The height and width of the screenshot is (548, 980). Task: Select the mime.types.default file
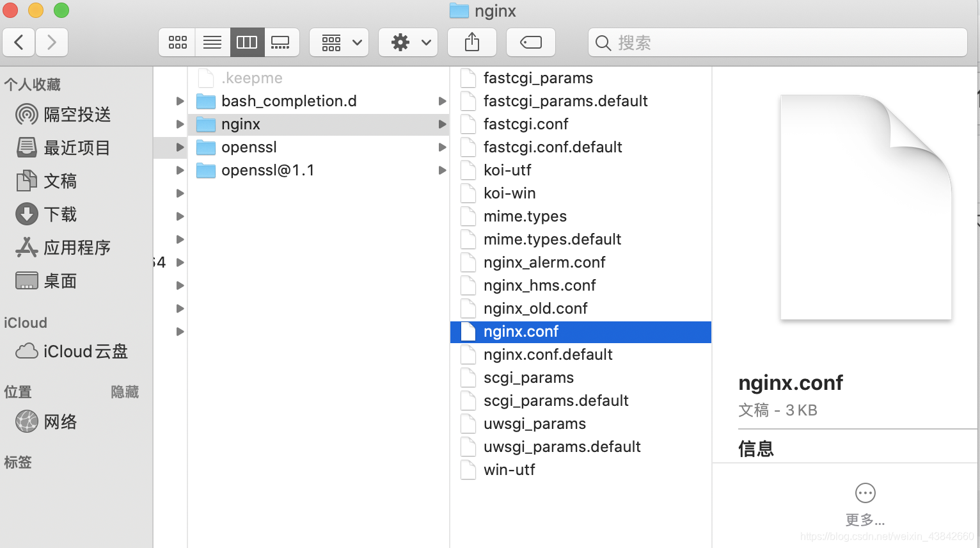[x=581, y=239]
